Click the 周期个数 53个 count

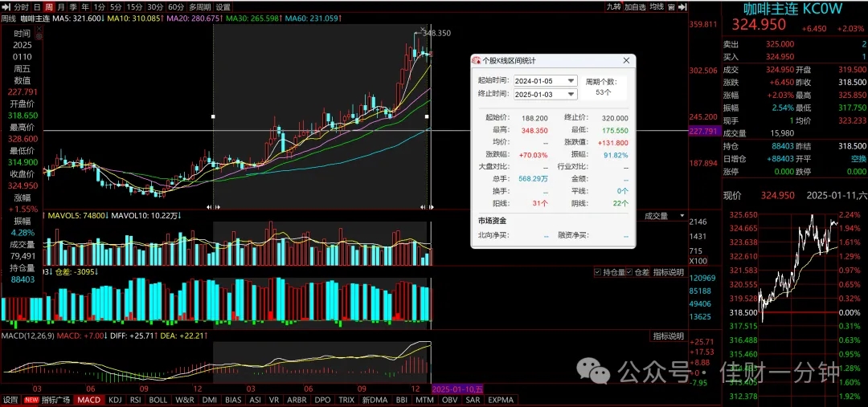click(x=604, y=92)
